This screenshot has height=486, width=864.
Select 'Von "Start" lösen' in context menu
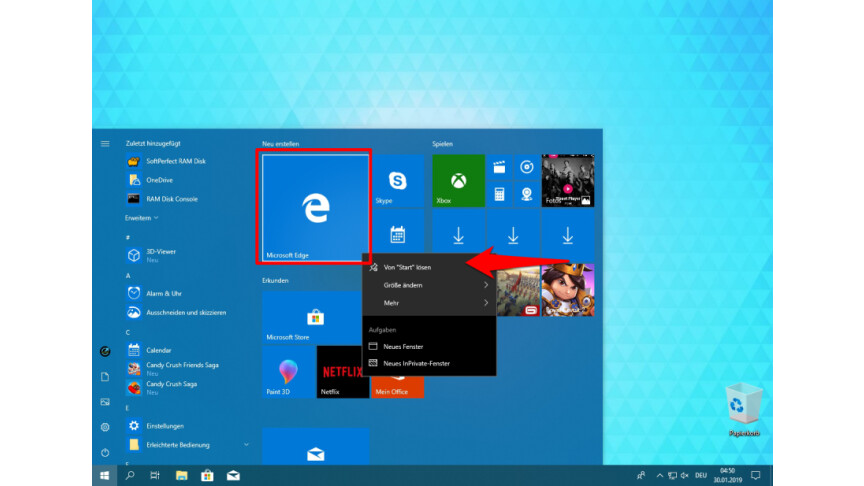[429, 267]
